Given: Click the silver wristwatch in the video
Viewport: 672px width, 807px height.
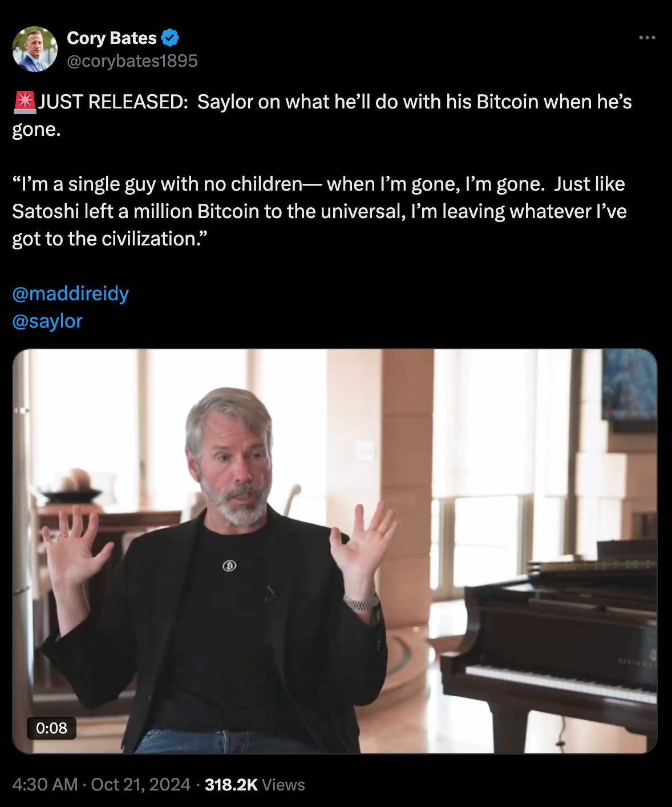Looking at the screenshot, I should [x=362, y=602].
